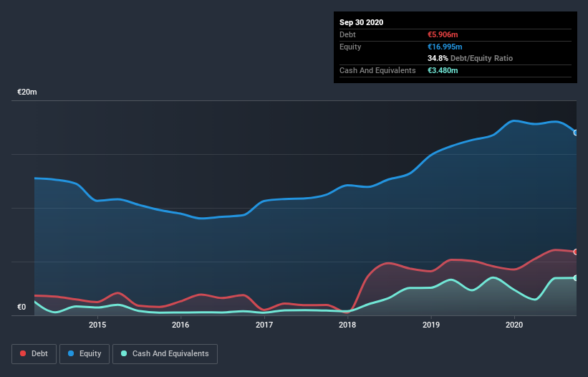The image size is (588, 377).
Task: Toggle the Debt series legend button
Action: coord(34,354)
